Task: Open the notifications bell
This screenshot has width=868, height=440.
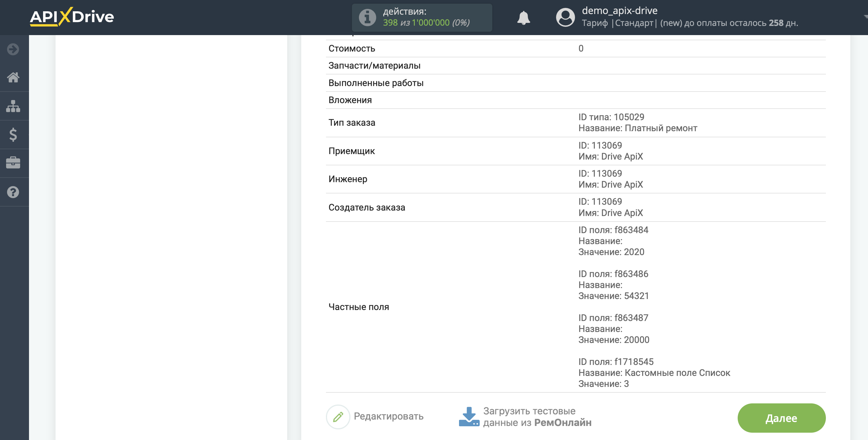Action: pyautogui.click(x=524, y=17)
